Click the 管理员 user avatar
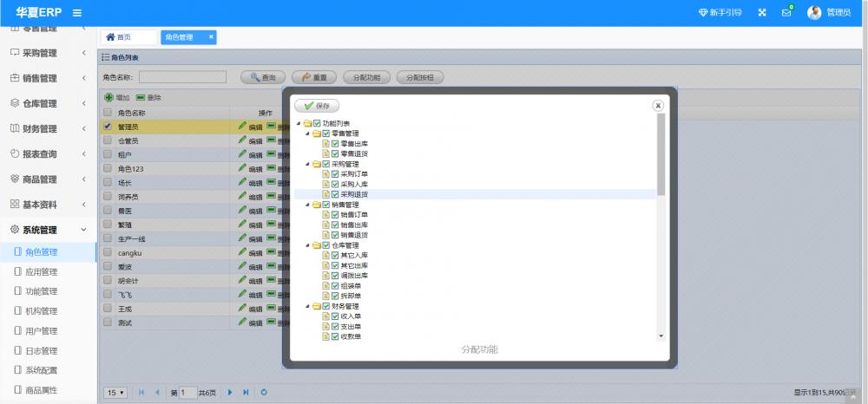This screenshot has width=868, height=404. coord(814,13)
